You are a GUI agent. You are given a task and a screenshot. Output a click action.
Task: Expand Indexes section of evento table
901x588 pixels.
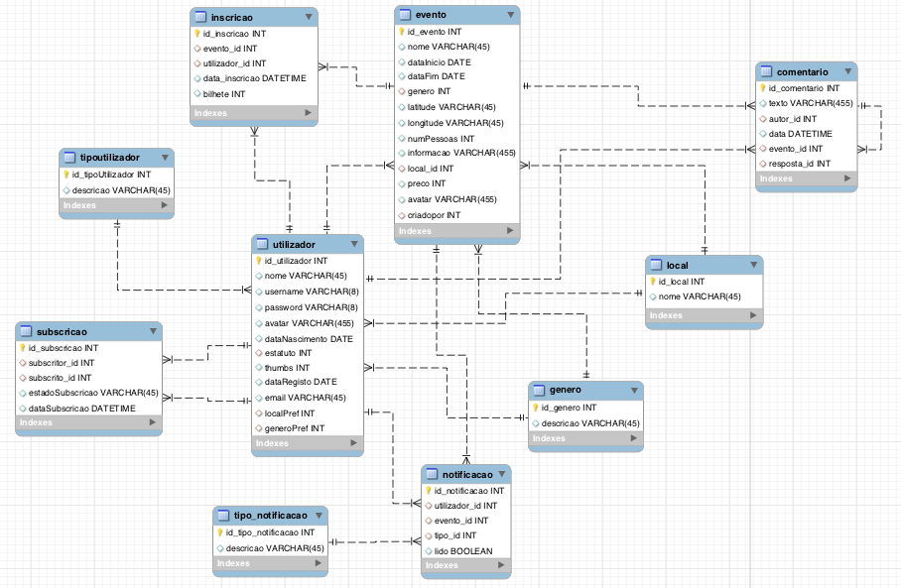(510, 231)
